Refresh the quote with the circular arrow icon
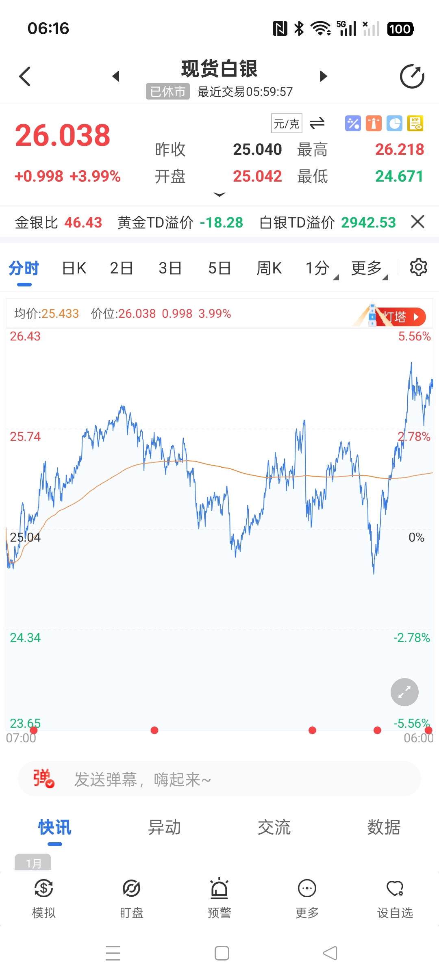The image size is (439, 980). pyautogui.click(x=412, y=76)
